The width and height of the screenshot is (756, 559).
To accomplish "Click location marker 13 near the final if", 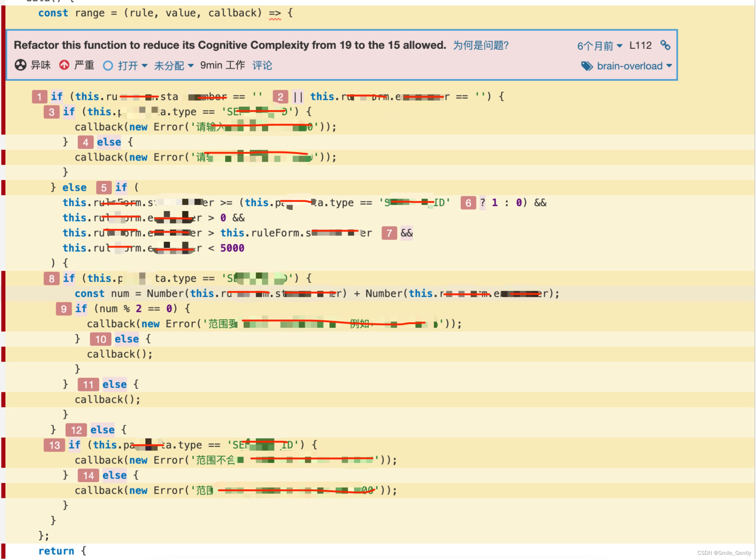I will pyautogui.click(x=54, y=445).
